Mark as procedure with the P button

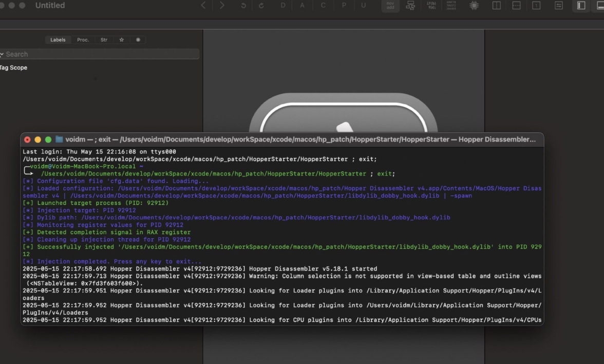344,5
